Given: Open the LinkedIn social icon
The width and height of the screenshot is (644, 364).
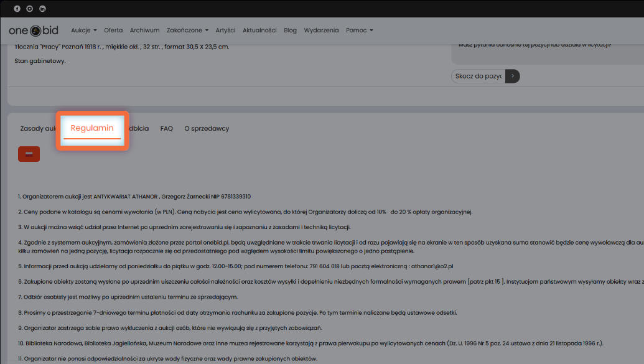Looking at the screenshot, I should [x=42, y=9].
